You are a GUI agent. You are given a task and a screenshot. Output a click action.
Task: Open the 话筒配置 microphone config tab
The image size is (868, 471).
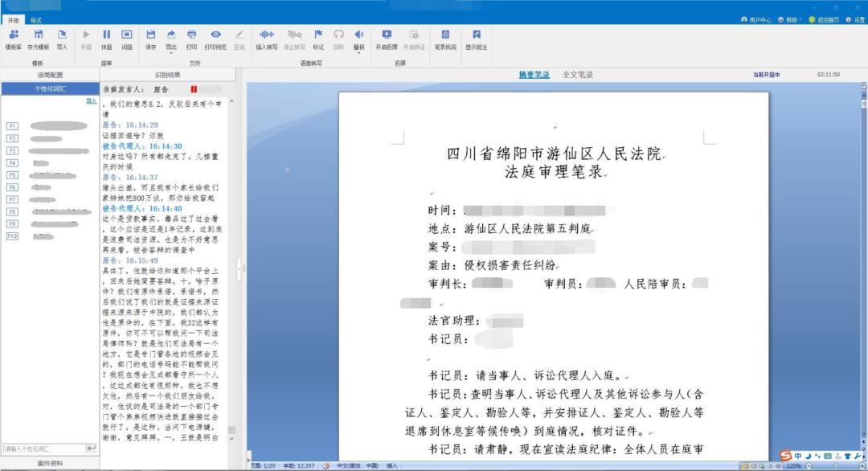point(50,75)
